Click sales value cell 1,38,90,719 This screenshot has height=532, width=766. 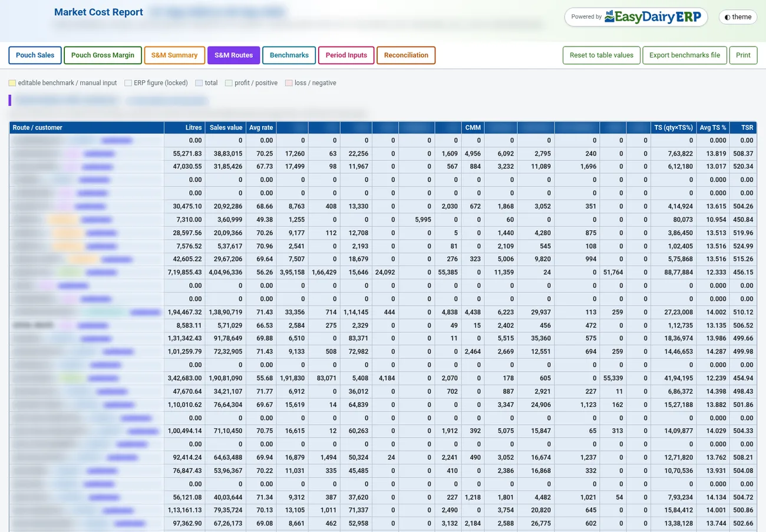(226, 312)
